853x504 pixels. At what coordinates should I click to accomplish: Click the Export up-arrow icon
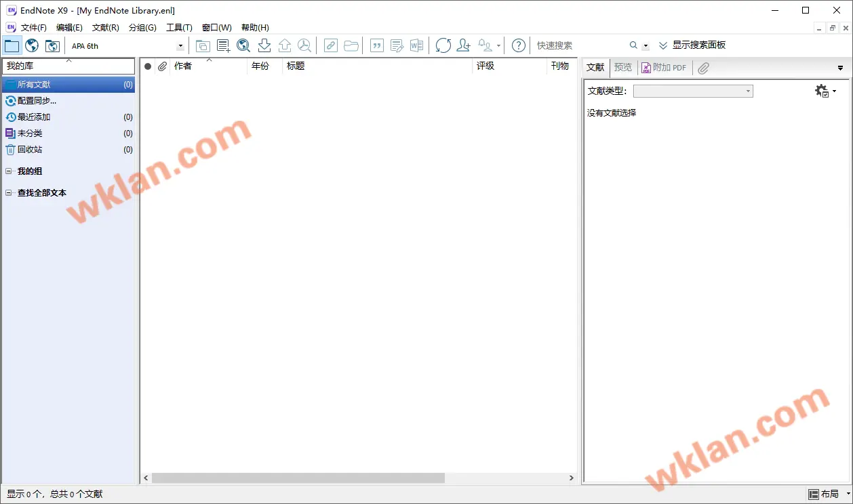coord(285,45)
